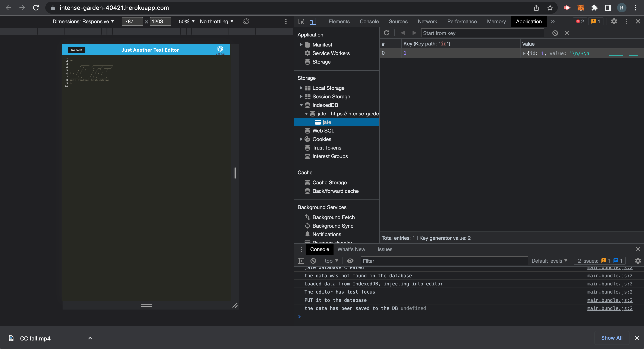Bookmark this page with the star icon
Viewport: 644px width, 349px height.
click(x=550, y=8)
